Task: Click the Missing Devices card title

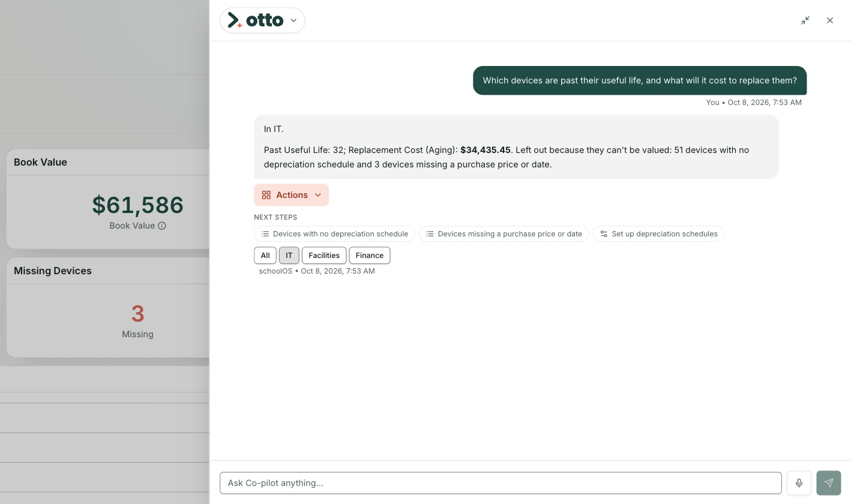Action: click(53, 271)
